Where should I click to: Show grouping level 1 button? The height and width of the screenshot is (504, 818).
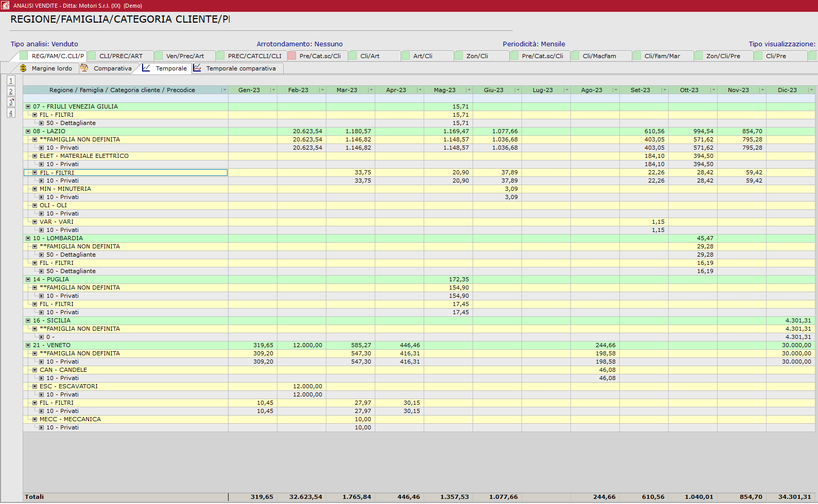click(11, 81)
